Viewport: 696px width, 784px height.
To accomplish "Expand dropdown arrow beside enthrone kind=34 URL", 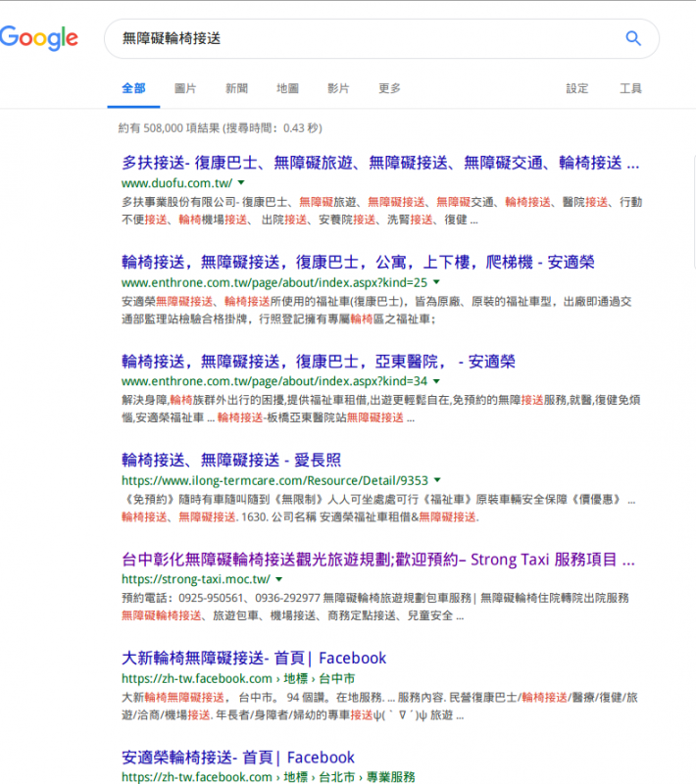I will 436,381.
